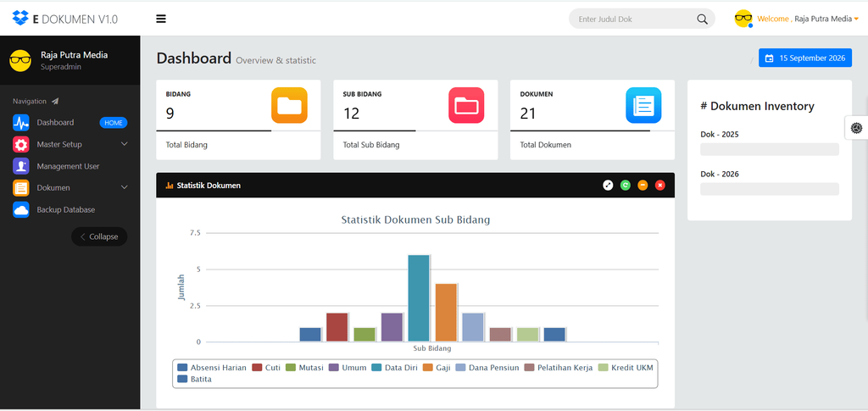Click the # Dokumen Inventory heading
This screenshot has height=411, width=868.
click(x=757, y=106)
